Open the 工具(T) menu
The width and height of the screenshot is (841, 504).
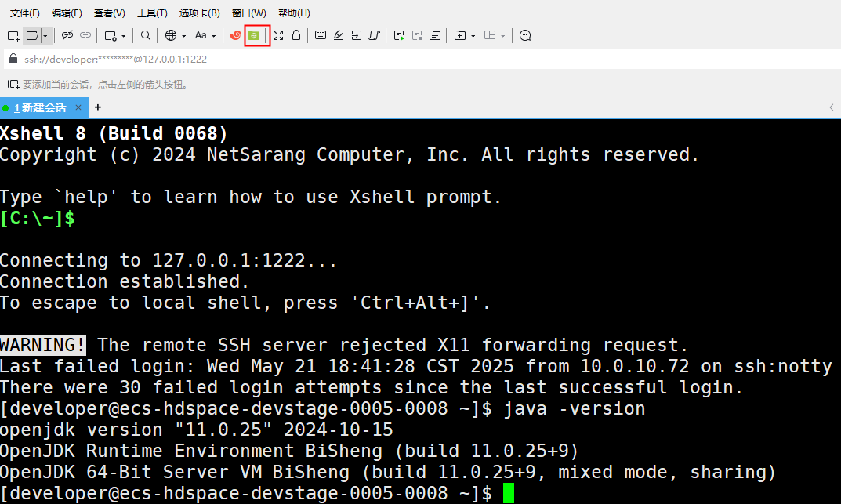point(152,13)
